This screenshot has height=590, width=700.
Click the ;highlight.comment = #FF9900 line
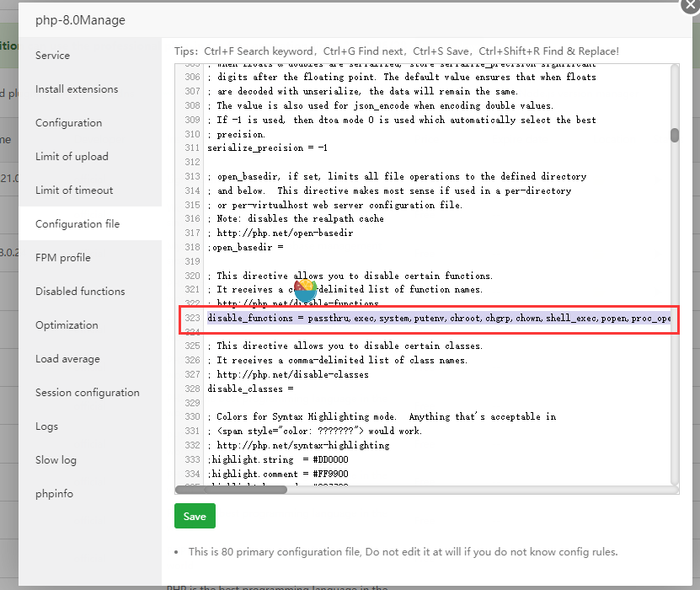point(278,474)
